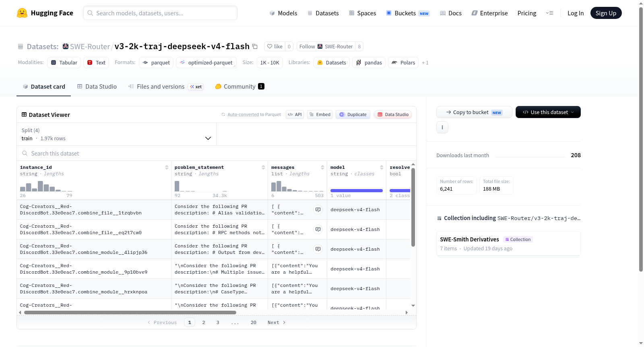This screenshot has height=347, width=644.
Task: Open Docs in top navigation
Action: (x=451, y=13)
